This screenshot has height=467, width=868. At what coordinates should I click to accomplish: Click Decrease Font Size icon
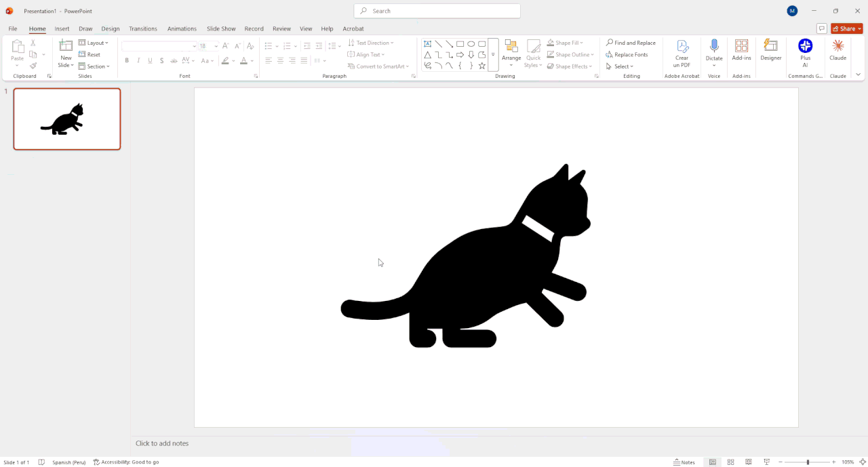pyautogui.click(x=237, y=46)
